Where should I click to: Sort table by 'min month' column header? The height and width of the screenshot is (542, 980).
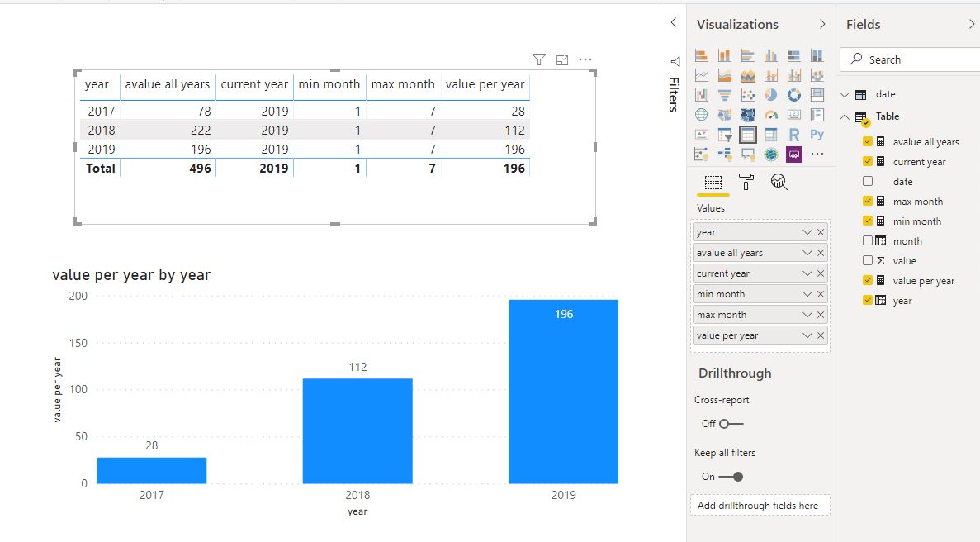point(329,84)
